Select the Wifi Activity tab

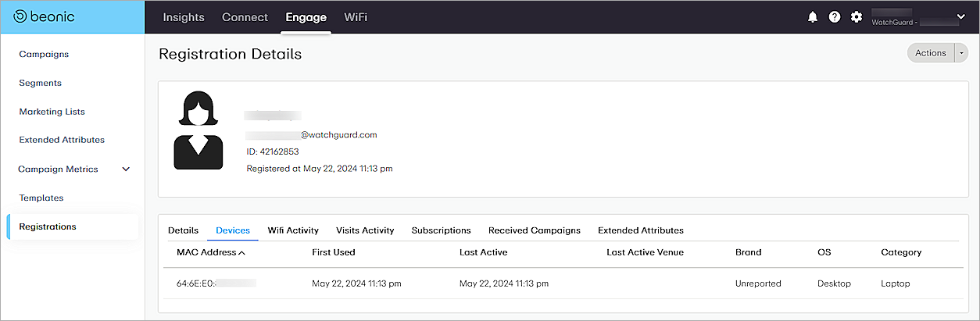click(x=293, y=230)
